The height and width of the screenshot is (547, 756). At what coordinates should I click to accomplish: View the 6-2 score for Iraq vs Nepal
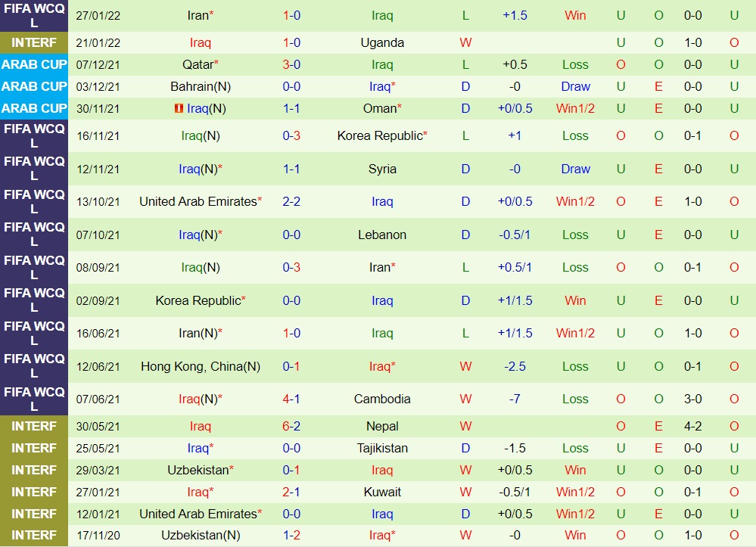coord(291,426)
